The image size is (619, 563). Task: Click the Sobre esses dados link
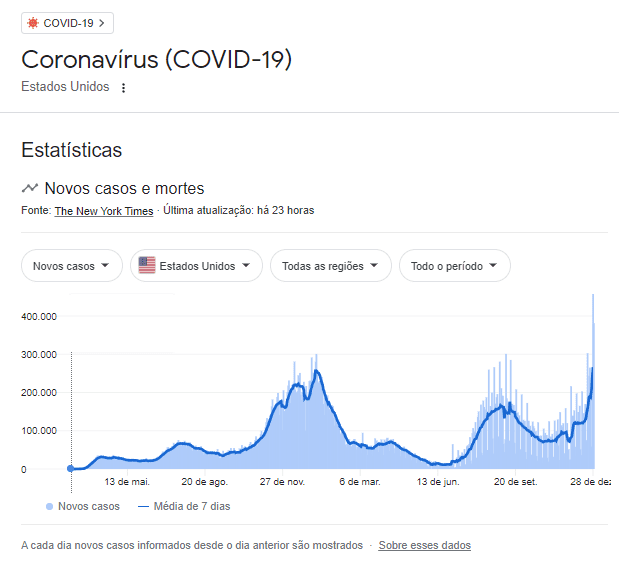[424, 545]
